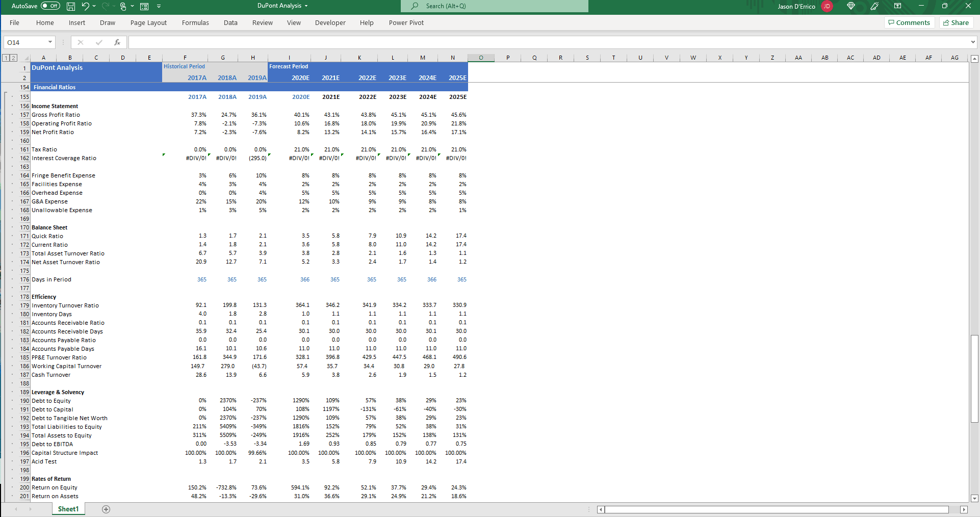980x517 pixels.
Task: Click the Comments button
Action: pos(910,22)
